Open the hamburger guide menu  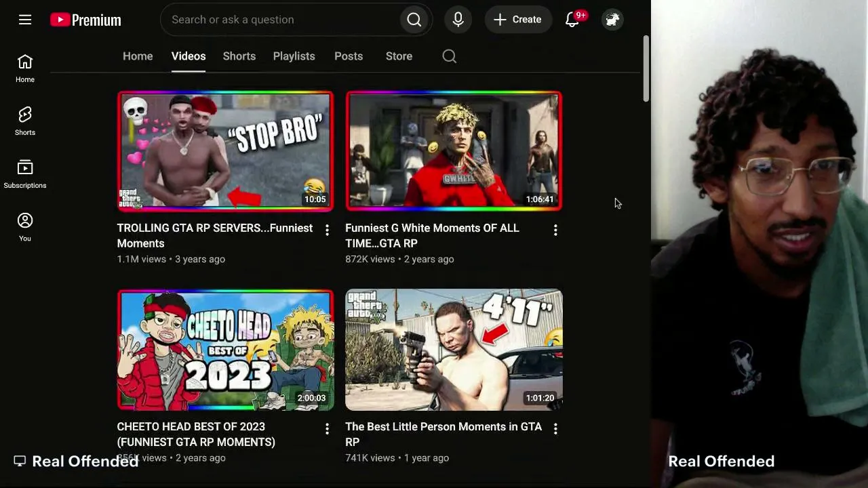(x=25, y=20)
